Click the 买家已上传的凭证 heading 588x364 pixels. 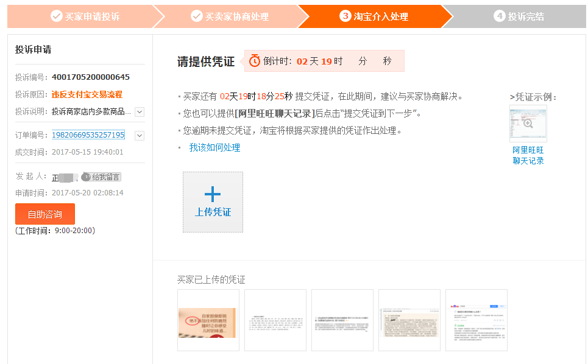(x=211, y=280)
